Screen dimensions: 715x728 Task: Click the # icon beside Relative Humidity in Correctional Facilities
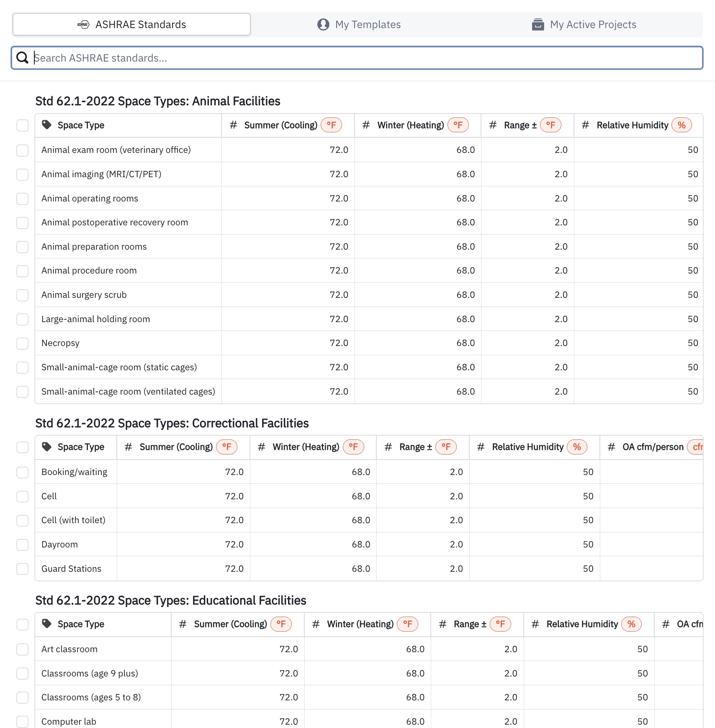[x=481, y=447]
